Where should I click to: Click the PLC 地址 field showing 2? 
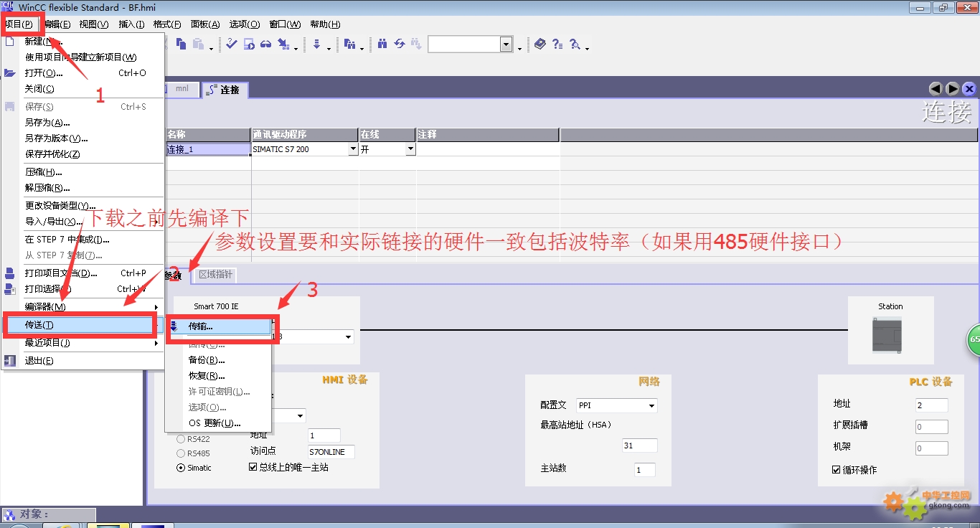pos(932,405)
